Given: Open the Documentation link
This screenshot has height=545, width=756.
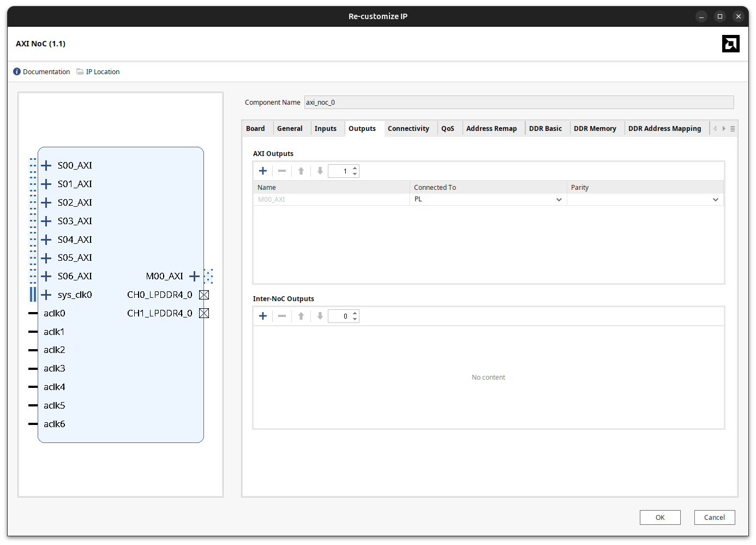Looking at the screenshot, I should [x=46, y=71].
